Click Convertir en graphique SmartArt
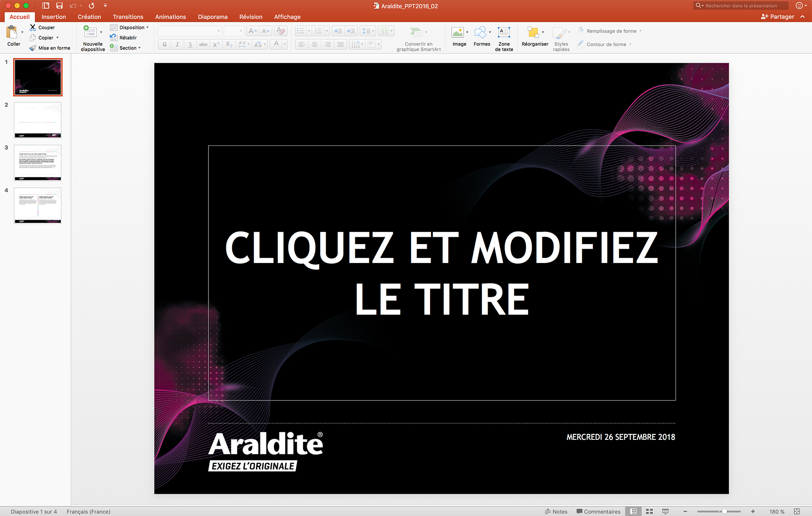 (x=418, y=39)
